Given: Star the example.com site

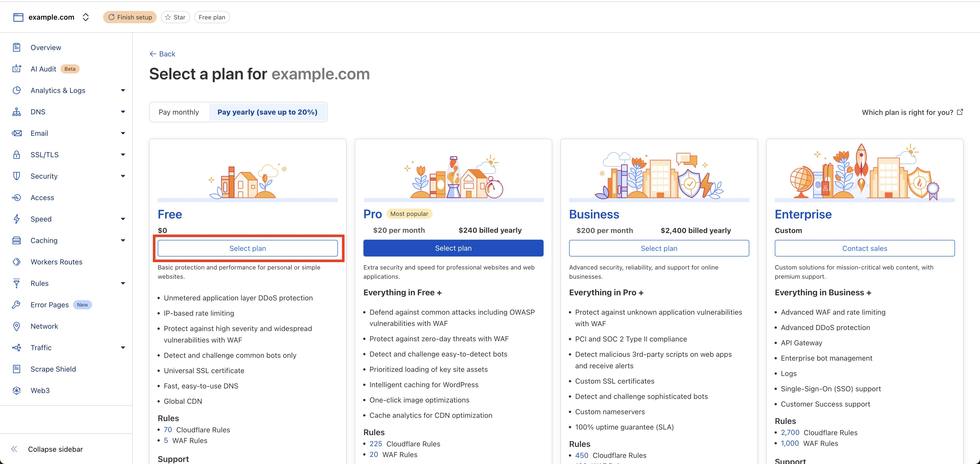Looking at the screenshot, I should click(175, 17).
